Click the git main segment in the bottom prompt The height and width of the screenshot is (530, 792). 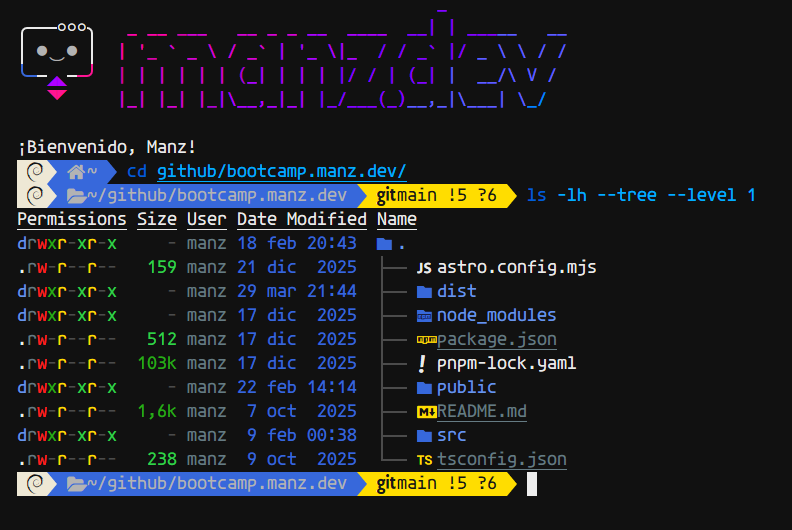pos(436,484)
